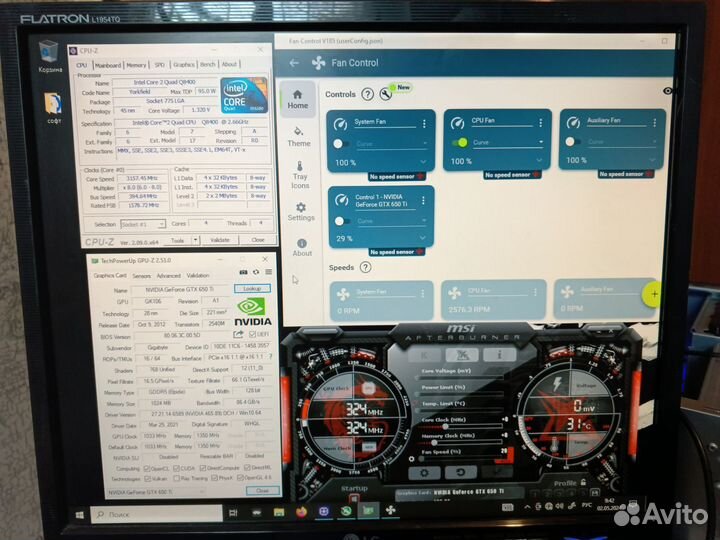Click the Validate button in CPU-Z
The image size is (720, 540).
(220, 240)
